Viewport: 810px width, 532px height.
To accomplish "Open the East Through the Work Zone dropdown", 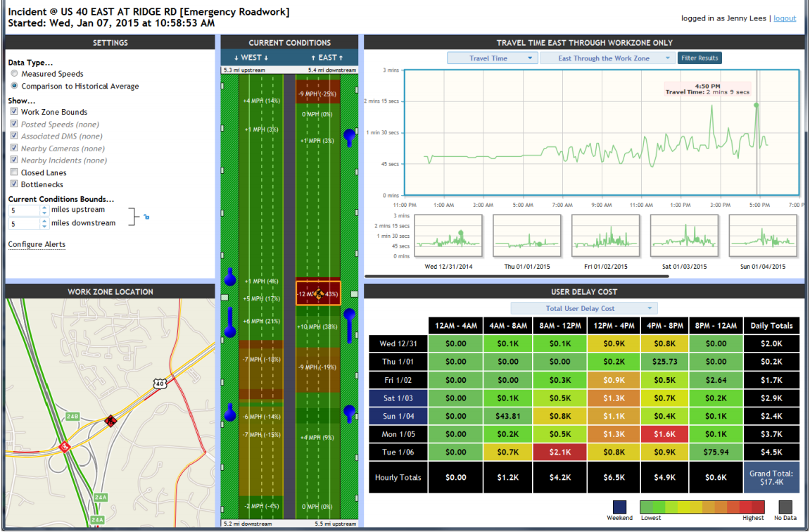I will [607, 58].
